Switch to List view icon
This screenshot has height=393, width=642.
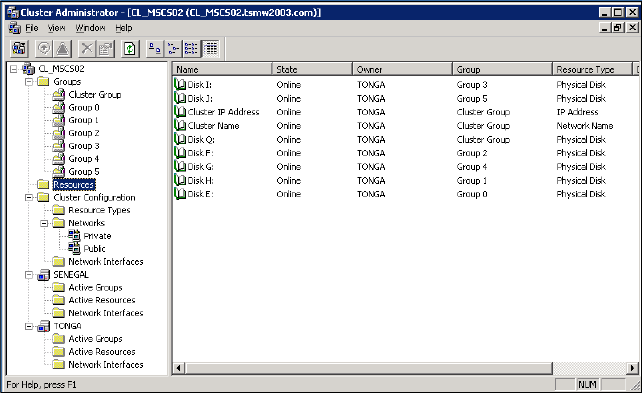191,49
